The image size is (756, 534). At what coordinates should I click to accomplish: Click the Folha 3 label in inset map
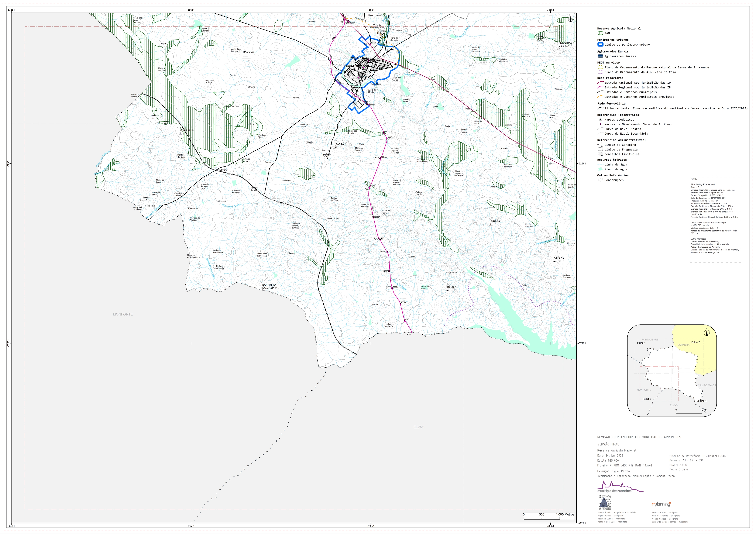(x=647, y=399)
